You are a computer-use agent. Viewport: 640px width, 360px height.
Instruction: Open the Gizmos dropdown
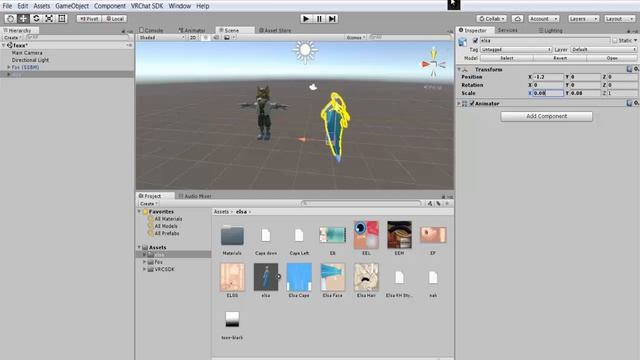[356, 37]
